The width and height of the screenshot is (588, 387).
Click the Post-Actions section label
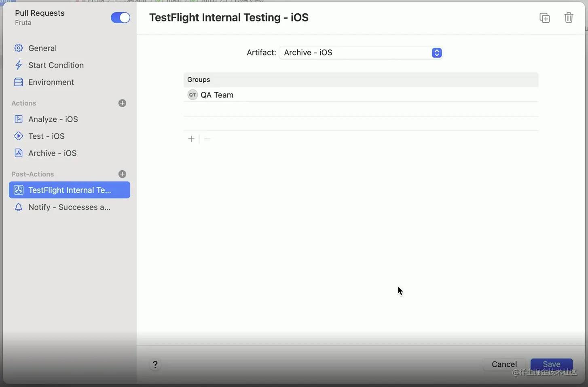pos(32,174)
